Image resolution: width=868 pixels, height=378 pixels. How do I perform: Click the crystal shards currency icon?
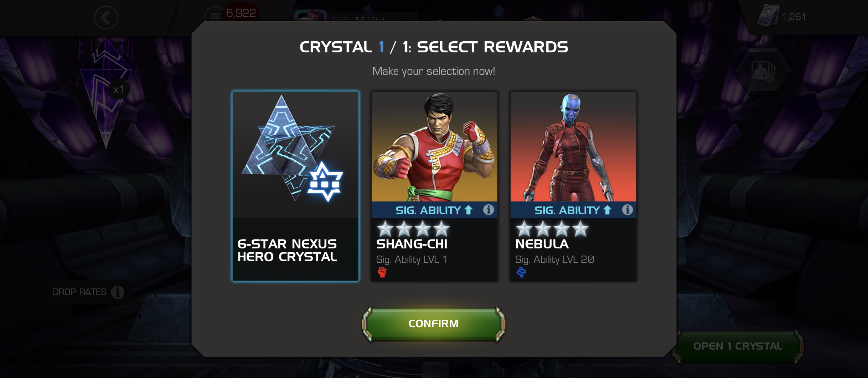768,16
